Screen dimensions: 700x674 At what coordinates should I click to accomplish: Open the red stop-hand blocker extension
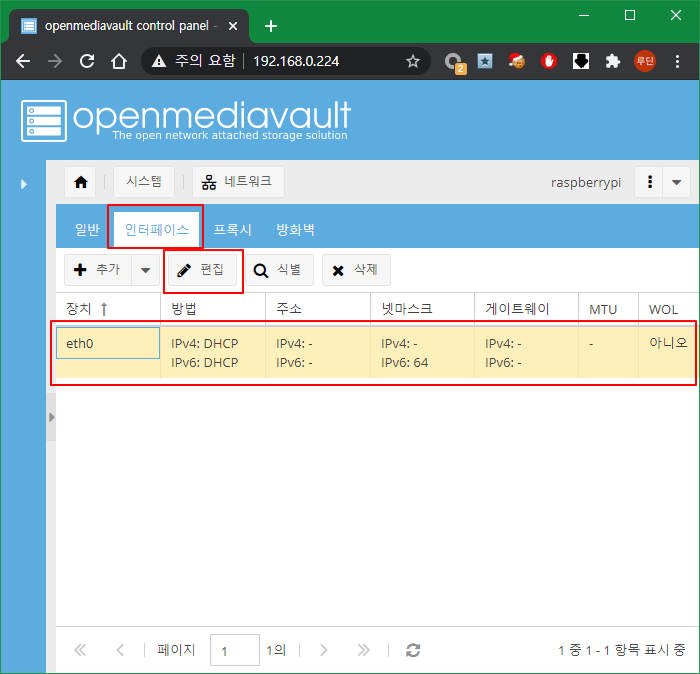tap(549, 61)
